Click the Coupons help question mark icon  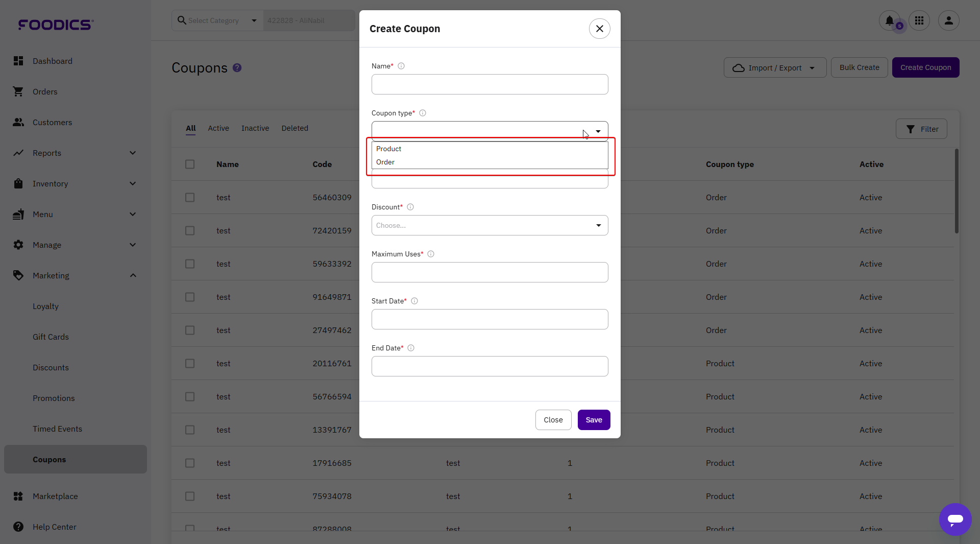tap(237, 68)
